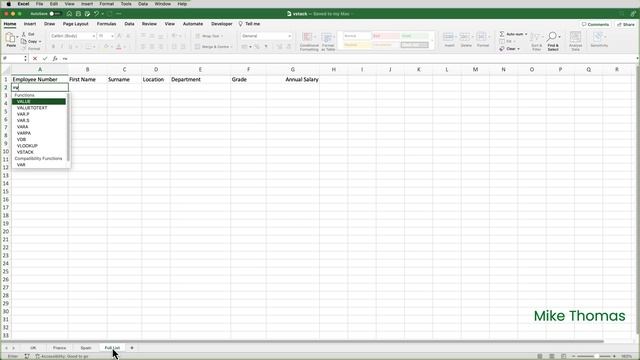Image resolution: width=640 pixels, height=360 pixels.
Task: Click the Home icon in title bar
Action: pos(69,14)
